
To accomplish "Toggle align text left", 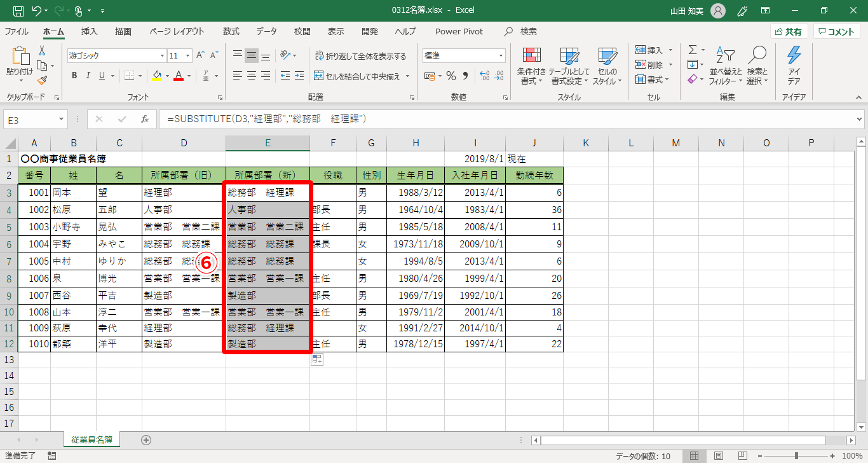I will tap(237, 76).
